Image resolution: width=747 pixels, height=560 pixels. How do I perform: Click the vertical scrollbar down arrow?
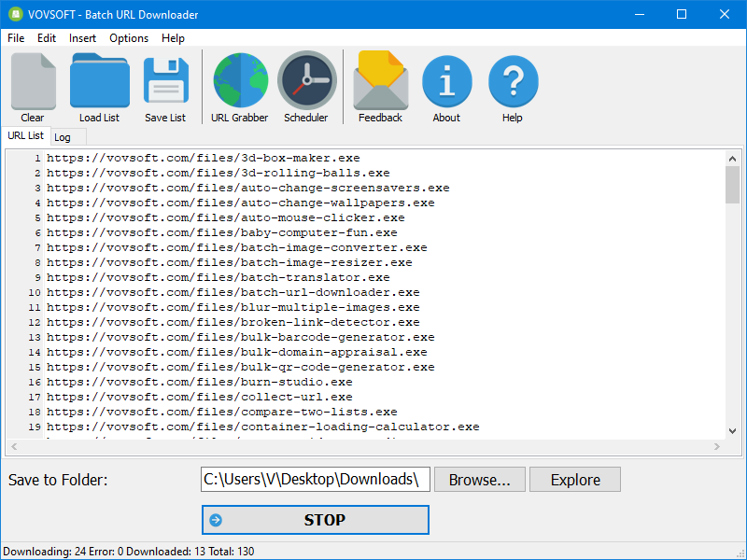[x=733, y=431]
